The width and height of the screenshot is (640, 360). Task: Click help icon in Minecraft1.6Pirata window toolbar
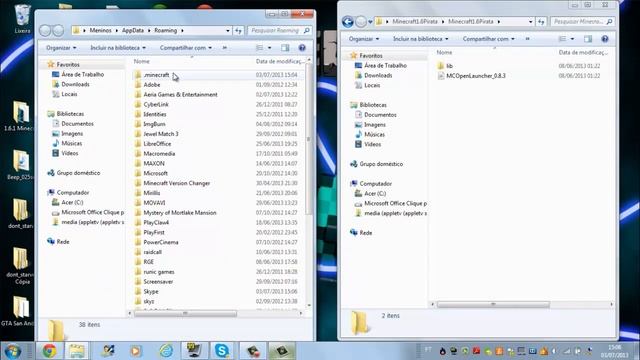[605, 39]
